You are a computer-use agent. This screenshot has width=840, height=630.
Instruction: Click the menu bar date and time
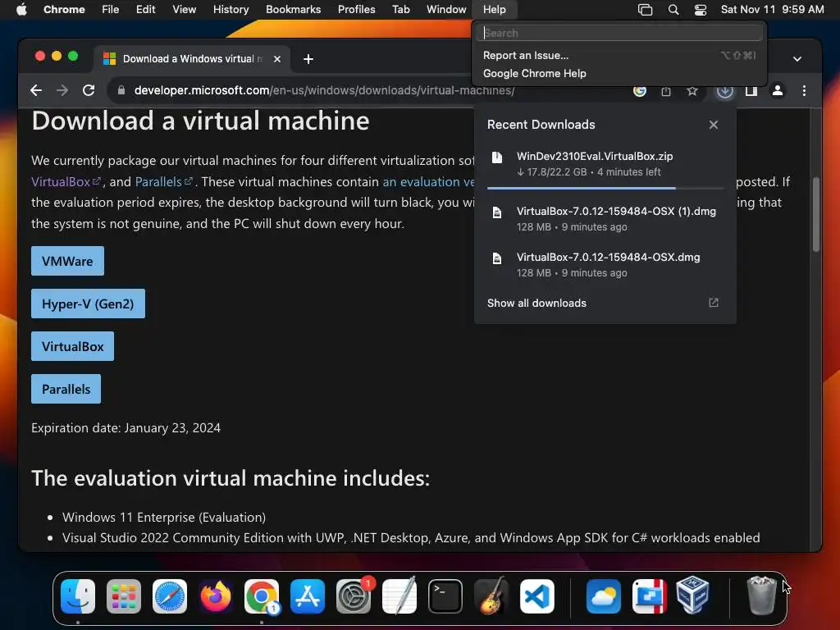click(x=772, y=10)
